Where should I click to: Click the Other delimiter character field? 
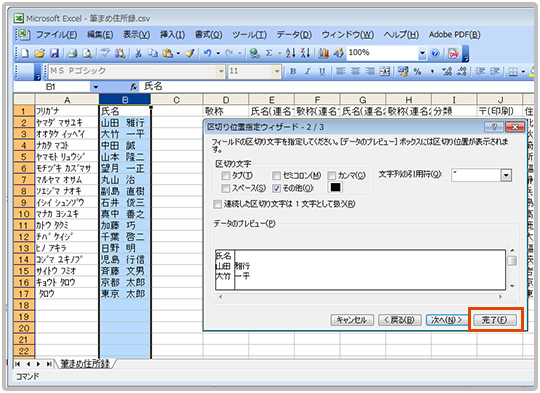[x=335, y=187]
